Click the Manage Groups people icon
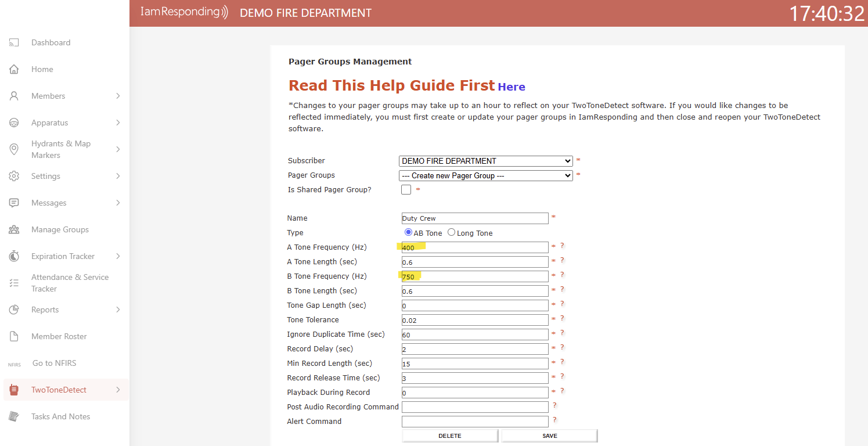The width and height of the screenshot is (868, 446). [x=14, y=229]
